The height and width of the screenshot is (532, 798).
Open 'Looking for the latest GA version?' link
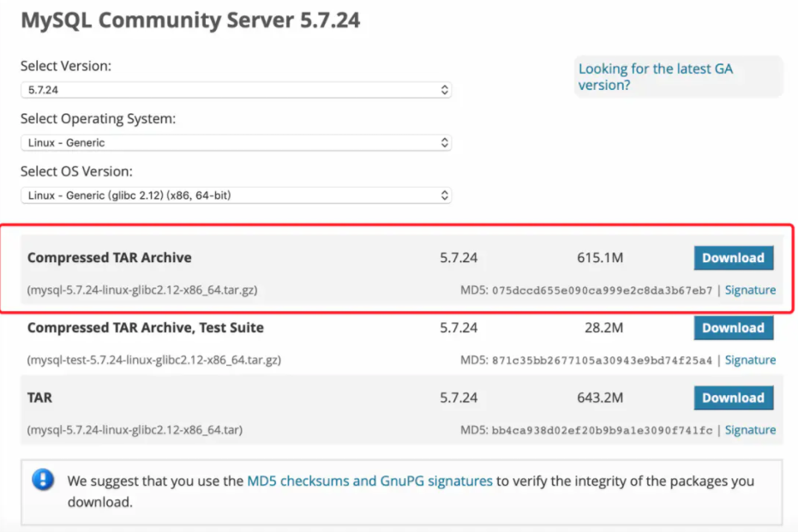[655, 77]
